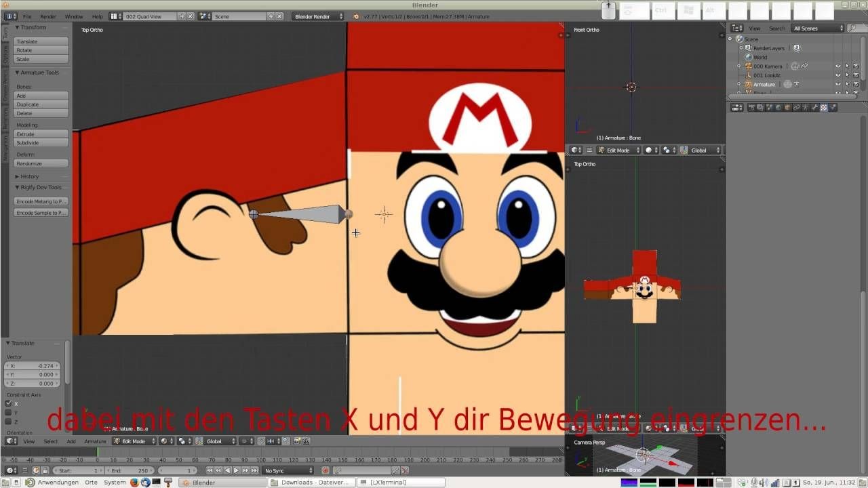Click the Subdivide button
This screenshot has height=488, width=868.
point(41,143)
